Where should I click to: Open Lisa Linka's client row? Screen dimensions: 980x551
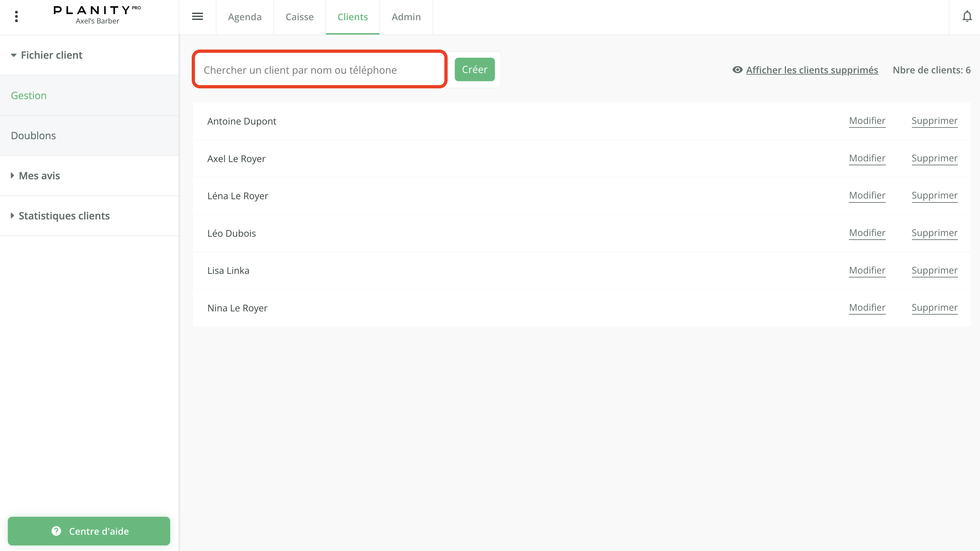(x=228, y=271)
